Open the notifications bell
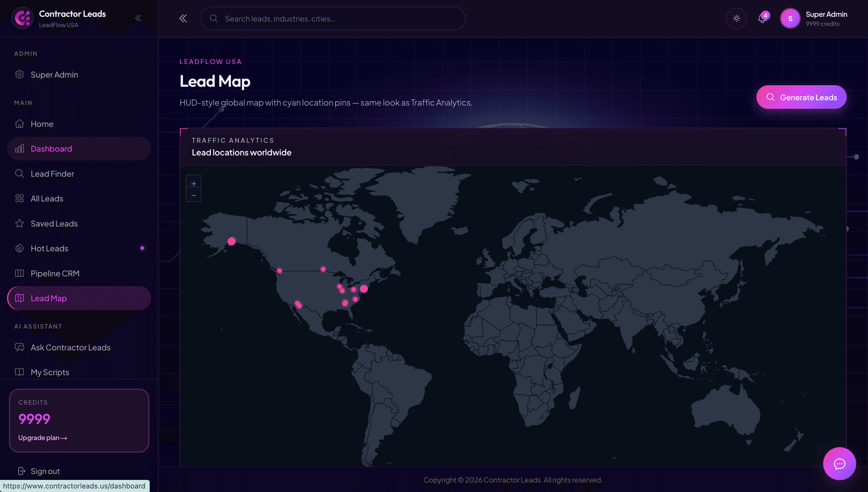The height and width of the screenshot is (492, 868). coord(762,18)
